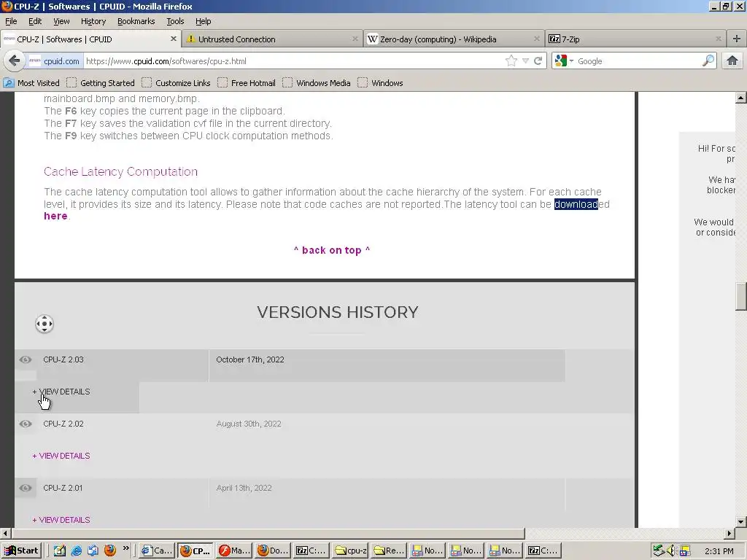Close the Untrusted Connection tab
This screenshot has height=560, width=747.
coord(355,39)
